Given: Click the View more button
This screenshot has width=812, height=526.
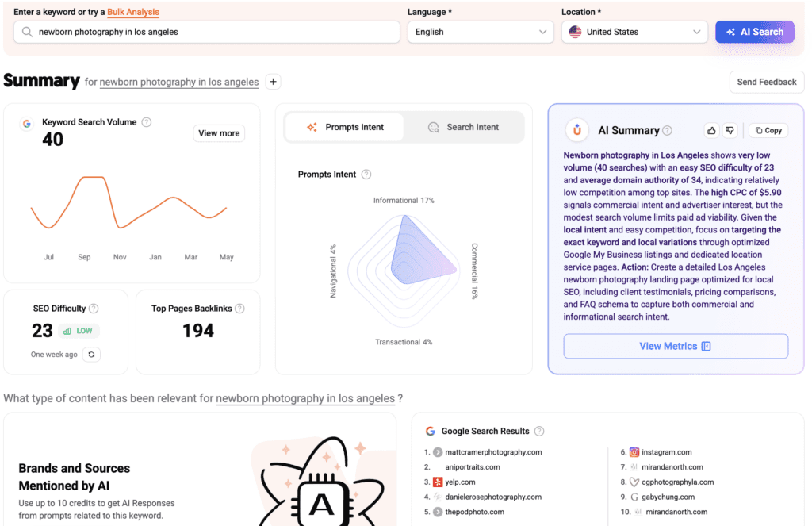Looking at the screenshot, I should 219,134.
